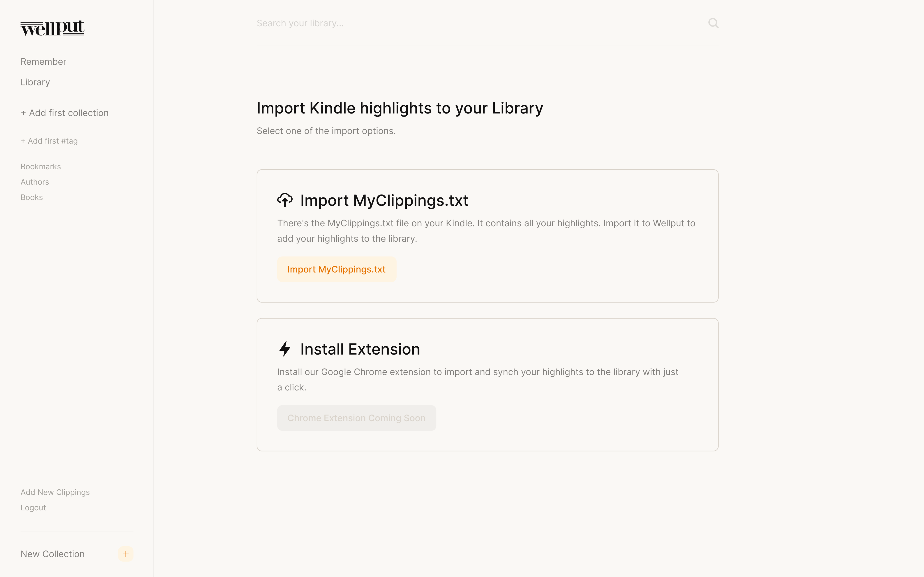Add first collection from the sidebar

[x=65, y=113]
